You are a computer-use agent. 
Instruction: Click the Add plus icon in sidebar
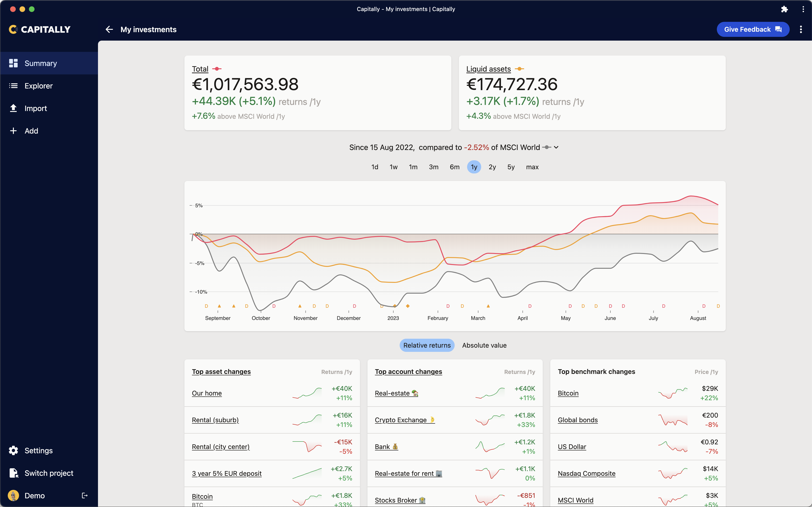(13, 131)
